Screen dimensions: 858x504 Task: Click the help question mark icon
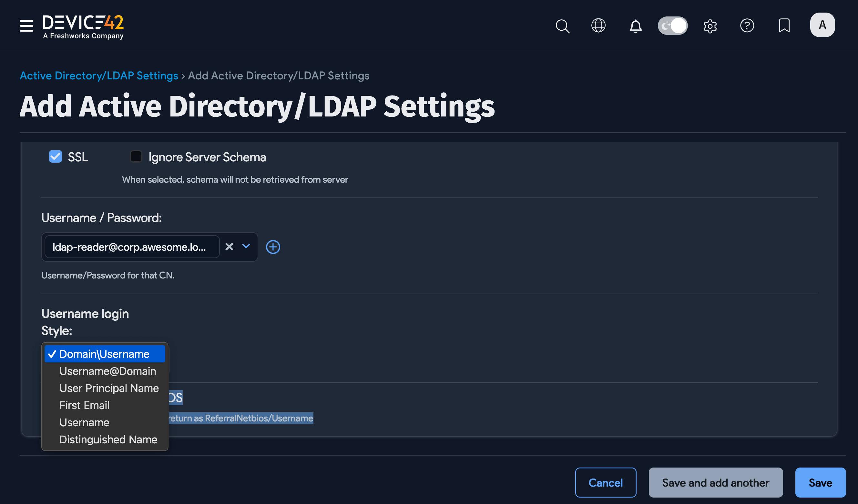pos(747,25)
